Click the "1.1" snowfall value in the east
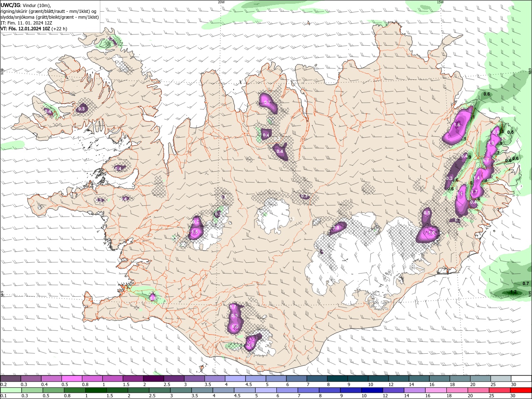The width and height of the screenshot is (532, 399). pyautogui.click(x=460, y=194)
